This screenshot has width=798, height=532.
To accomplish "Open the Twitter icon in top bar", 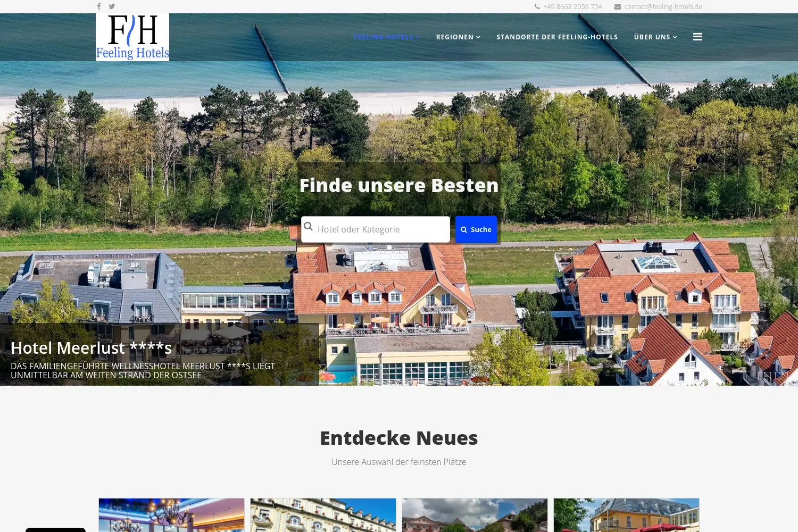I will 112,6.
